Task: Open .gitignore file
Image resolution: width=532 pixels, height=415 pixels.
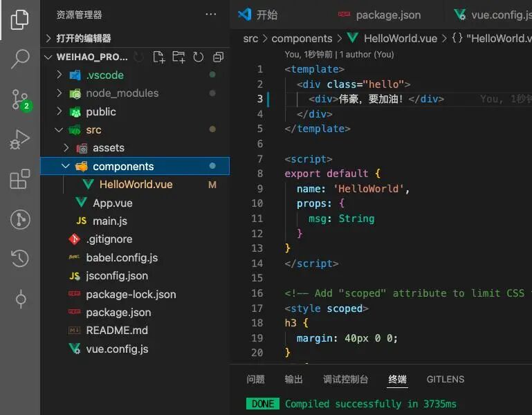Action: tap(135, 239)
